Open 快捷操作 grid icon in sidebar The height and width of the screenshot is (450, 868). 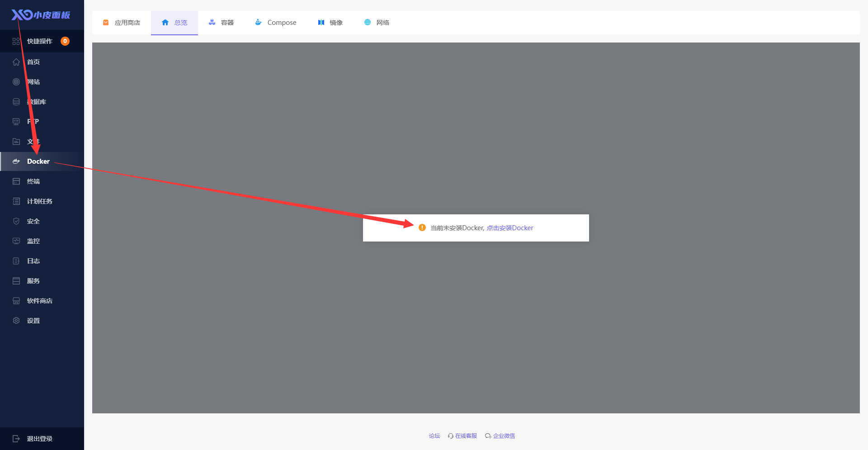click(x=16, y=41)
